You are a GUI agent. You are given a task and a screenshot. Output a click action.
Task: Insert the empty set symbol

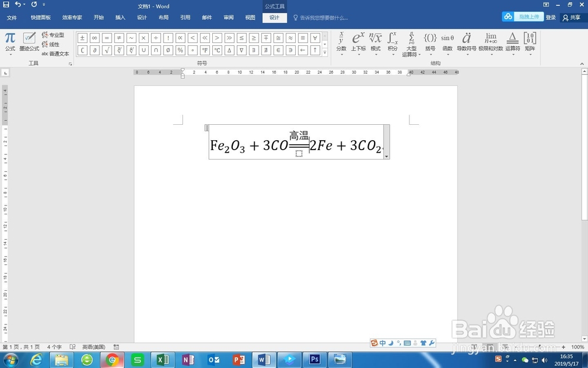click(x=168, y=50)
